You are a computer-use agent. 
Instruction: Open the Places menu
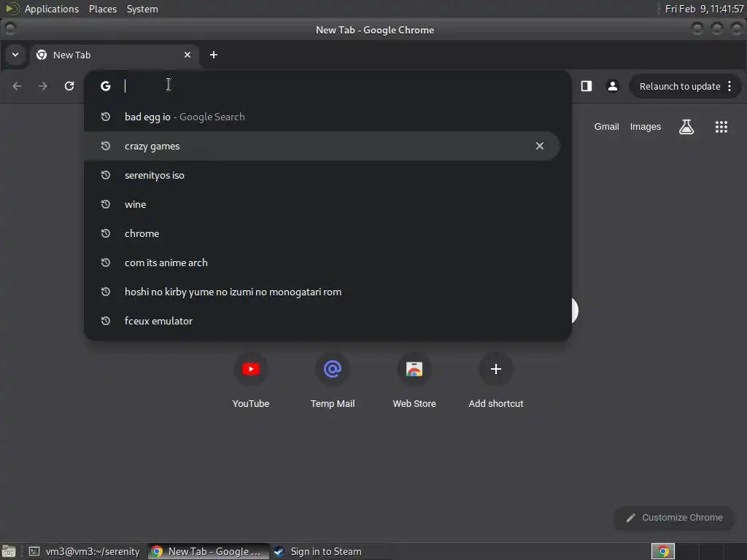point(103,9)
